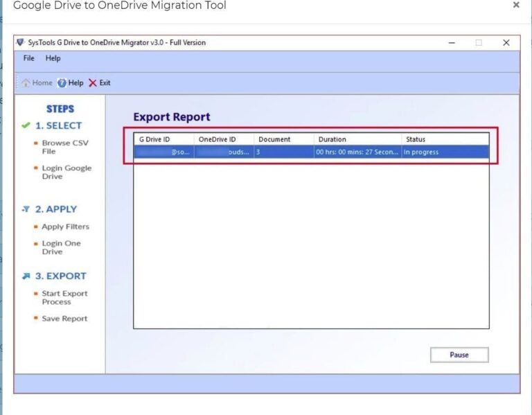The height and width of the screenshot is (415, 532).
Task: Select the Login Google Drive step
Action: [x=66, y=172]
